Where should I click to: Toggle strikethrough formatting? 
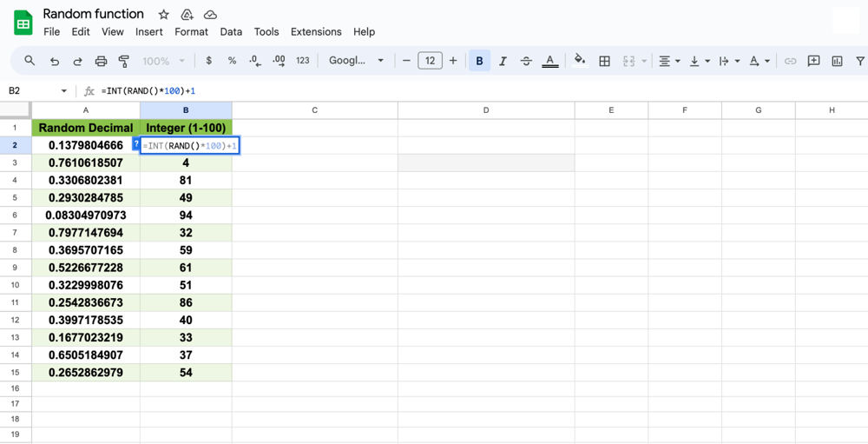point(526,61)
